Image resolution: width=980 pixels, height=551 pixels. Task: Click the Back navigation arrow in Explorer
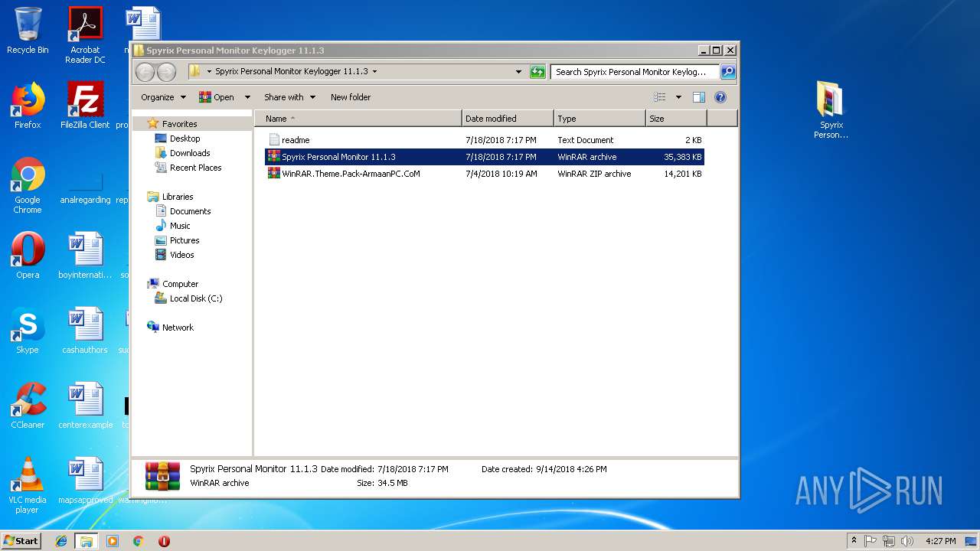pos(145,72)
